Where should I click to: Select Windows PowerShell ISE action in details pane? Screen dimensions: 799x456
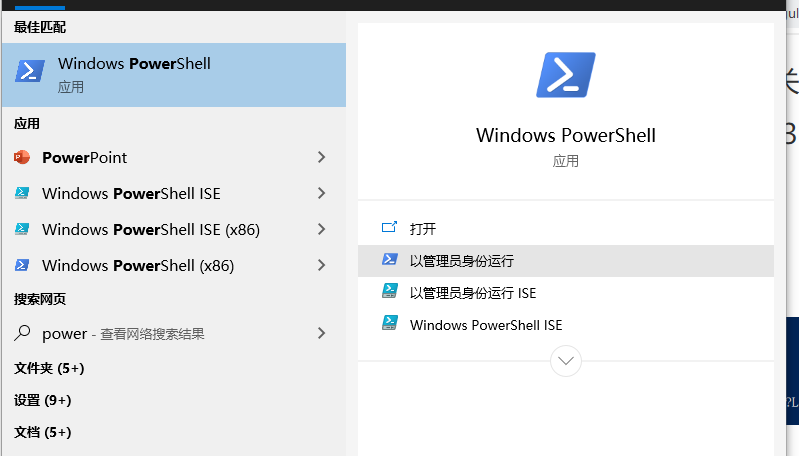[x=566, y=325]
